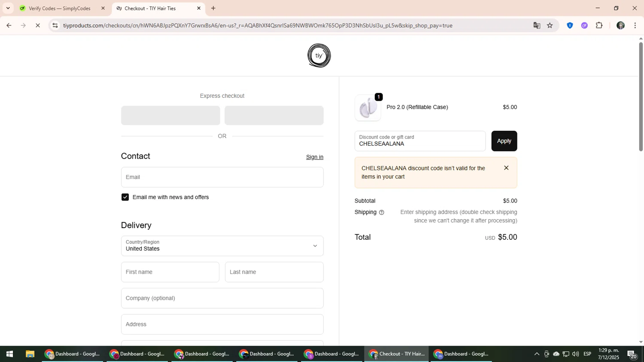The width and height of the screenshot is (644, 362).
Task: Click the browser address bar URL
Action: click(258, 25)
